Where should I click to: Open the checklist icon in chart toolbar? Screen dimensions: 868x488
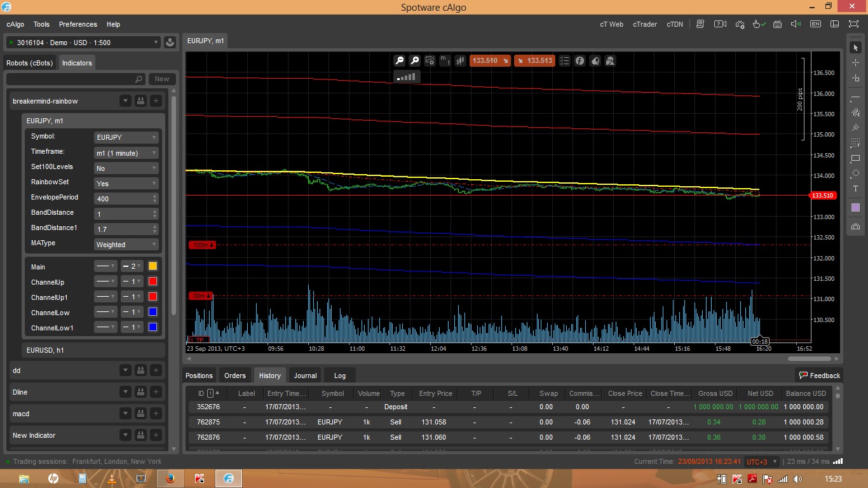564,60
